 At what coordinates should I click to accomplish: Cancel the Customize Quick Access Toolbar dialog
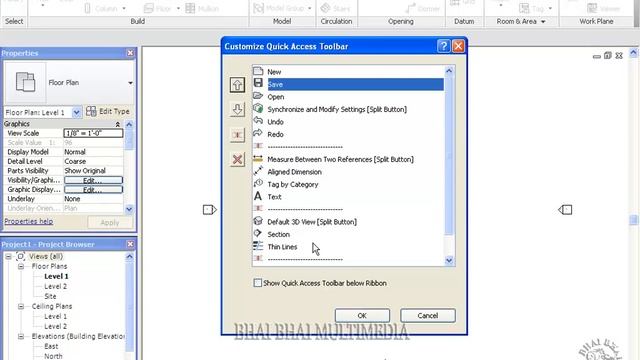(x=428, y=316)
